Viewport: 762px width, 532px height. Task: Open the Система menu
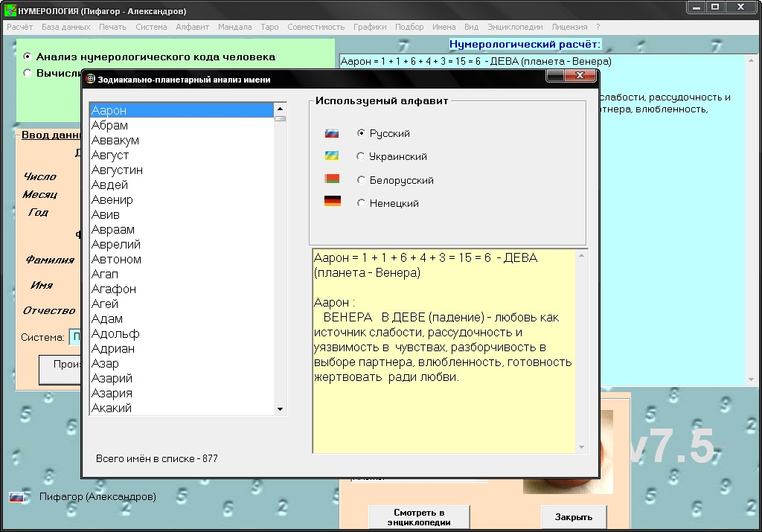pos(151,27)
